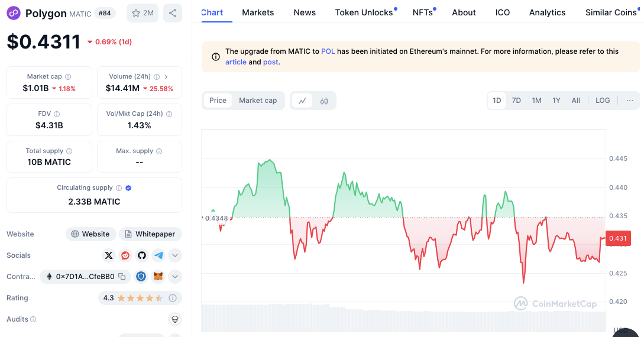Open Volume (24h) details arrow
The image size is (644, 337).
click(166, 77)
